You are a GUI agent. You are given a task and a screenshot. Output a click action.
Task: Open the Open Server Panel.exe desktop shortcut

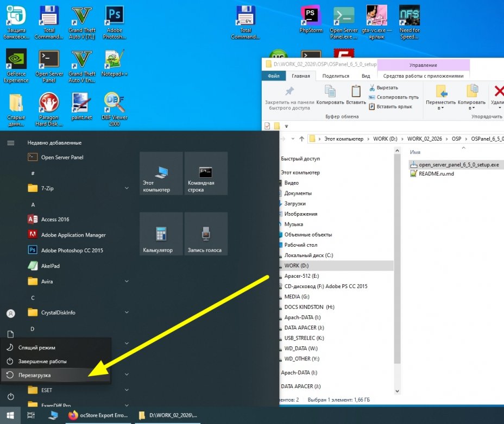[344, 22]
